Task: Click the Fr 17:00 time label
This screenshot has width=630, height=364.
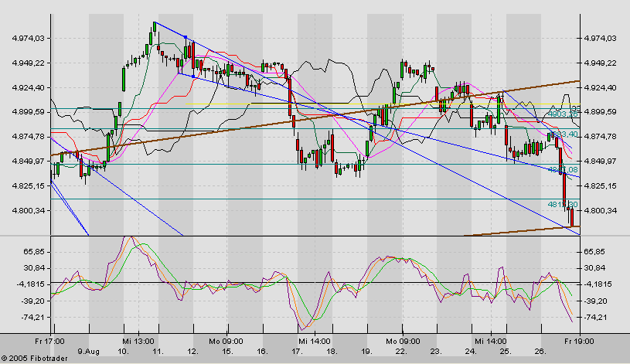Action: click(49, 342)
